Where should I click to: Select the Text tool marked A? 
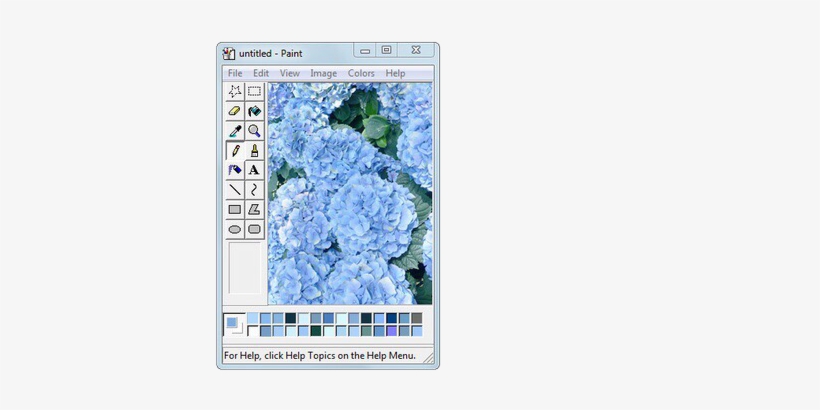254,170
